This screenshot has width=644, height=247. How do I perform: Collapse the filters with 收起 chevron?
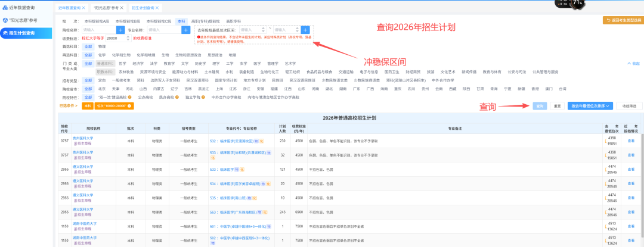(x=633, y=64)
